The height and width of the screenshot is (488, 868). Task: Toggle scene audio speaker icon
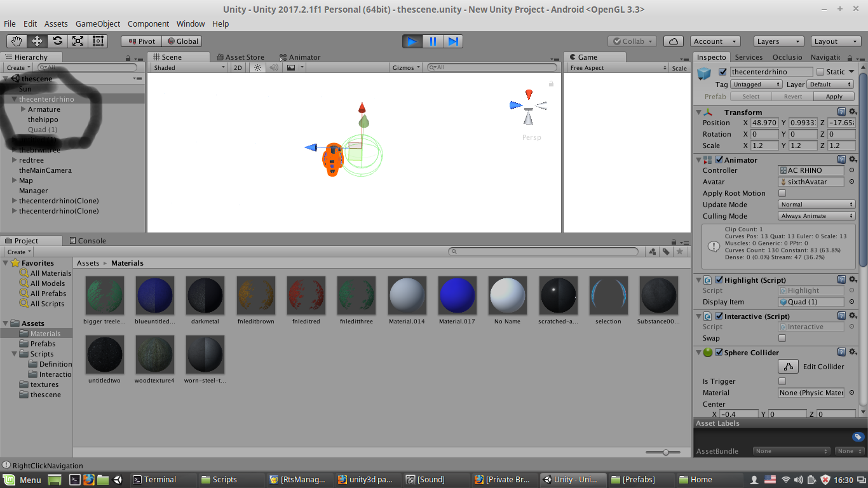point(274,67)
